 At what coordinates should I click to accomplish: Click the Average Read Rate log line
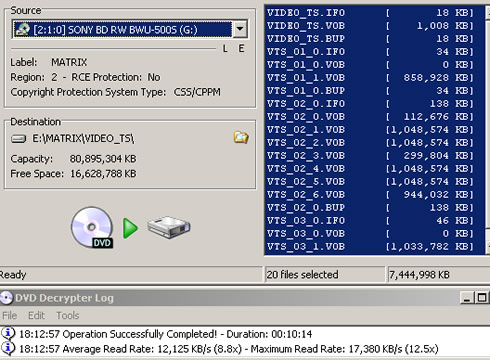[x=229, y=349]
